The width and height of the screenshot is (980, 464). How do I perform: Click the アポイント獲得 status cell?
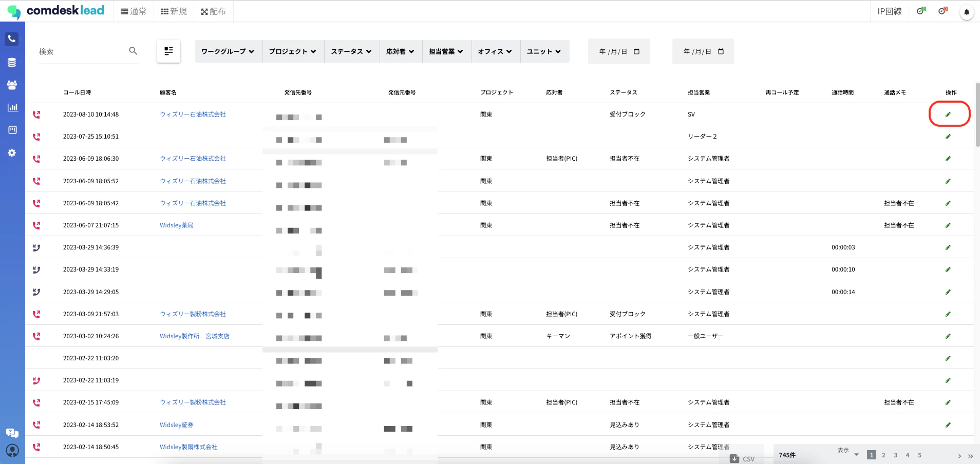tap(631, 336)
